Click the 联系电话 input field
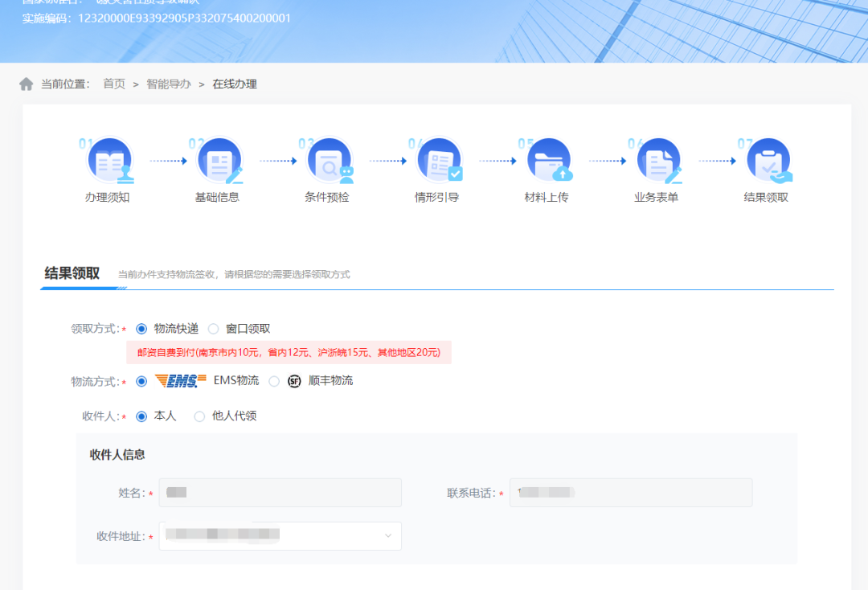868x590 pixels. (x=631, y=493)
